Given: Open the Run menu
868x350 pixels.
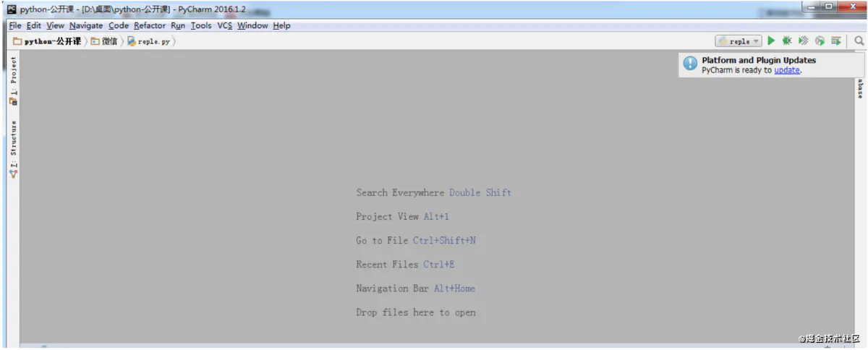Looking at the screenshot, I should click(178, 25).
